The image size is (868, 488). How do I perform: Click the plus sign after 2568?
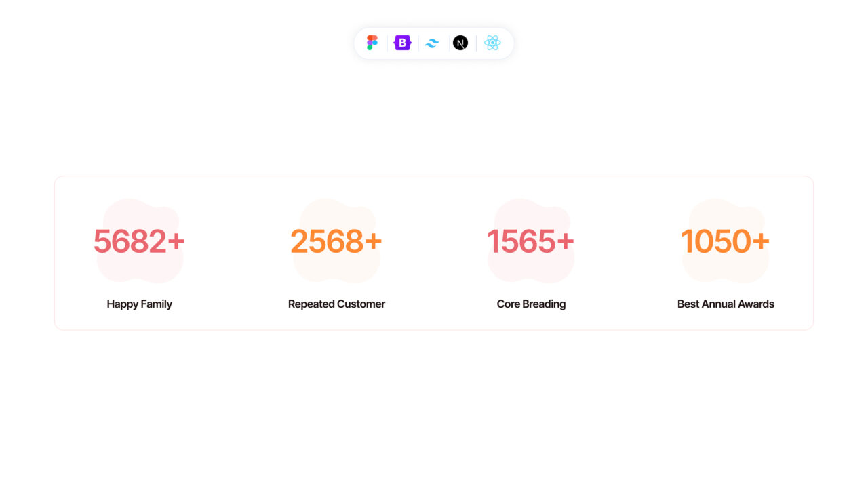[x=373, y=242]
